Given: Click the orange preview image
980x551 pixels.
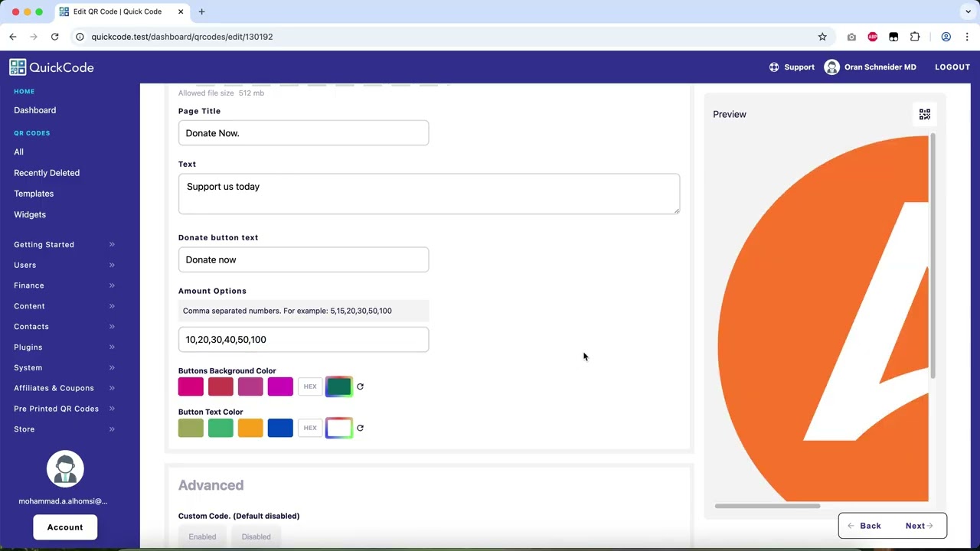Looking at the screenshot, I should pyautogui.click(x=823, y=318).
